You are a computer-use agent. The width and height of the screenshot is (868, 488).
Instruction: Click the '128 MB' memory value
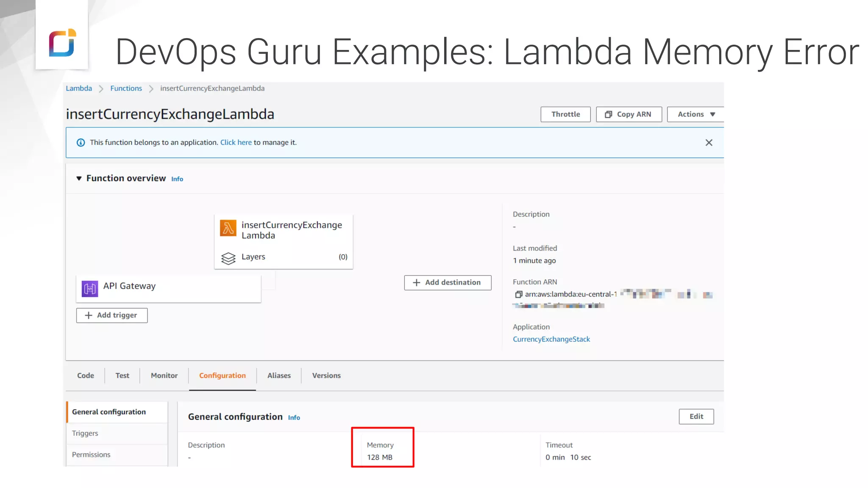380,457
